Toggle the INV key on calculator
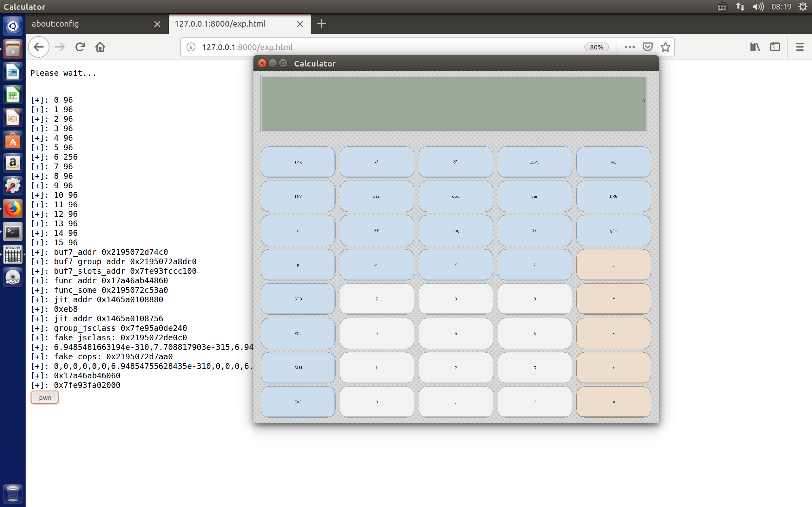 click(298, 196)
